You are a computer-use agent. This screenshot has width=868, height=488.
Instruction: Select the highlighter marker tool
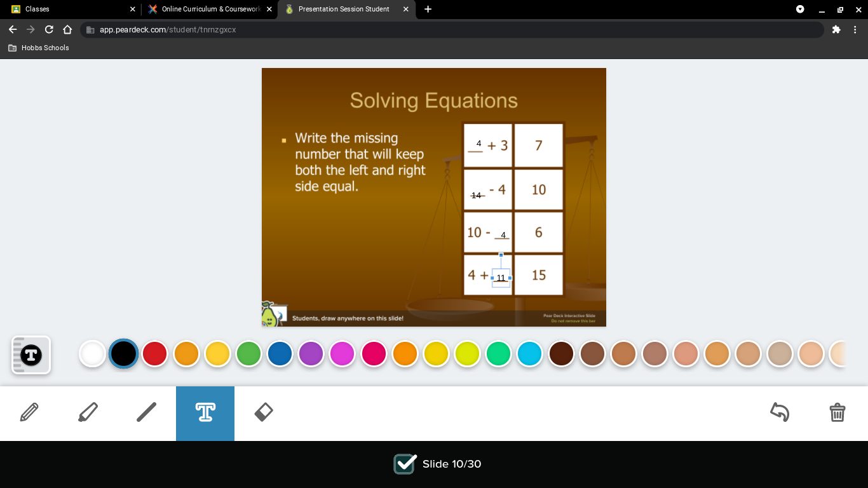pyautogui.click(x=88, y=413)
